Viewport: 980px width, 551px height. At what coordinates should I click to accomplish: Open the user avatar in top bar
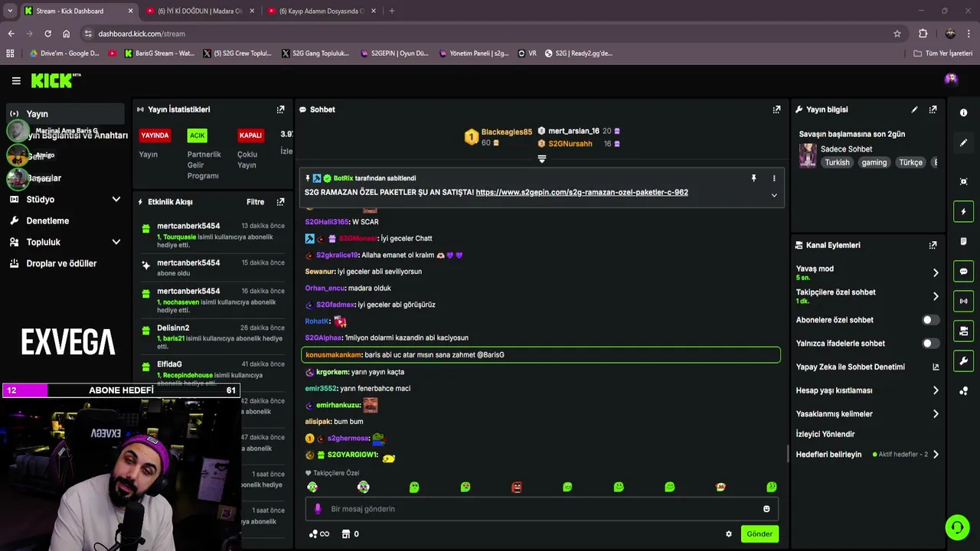coord(951,79)
